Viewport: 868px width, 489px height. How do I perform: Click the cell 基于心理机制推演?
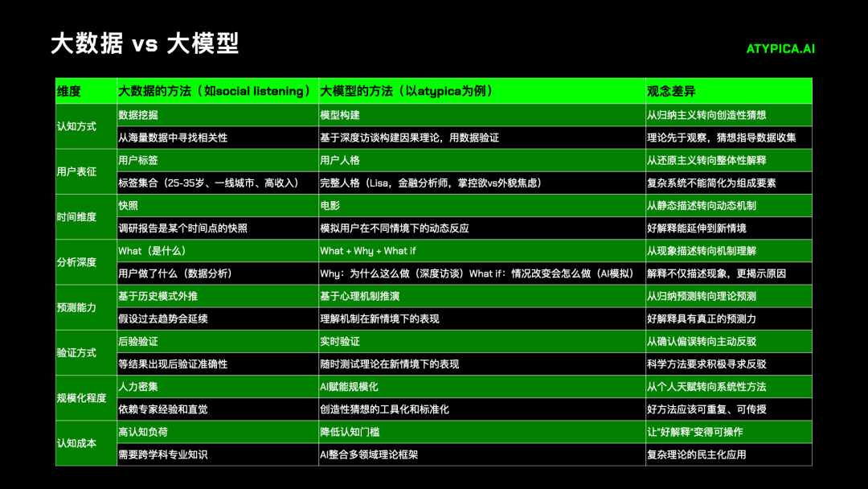pos(481,296)
